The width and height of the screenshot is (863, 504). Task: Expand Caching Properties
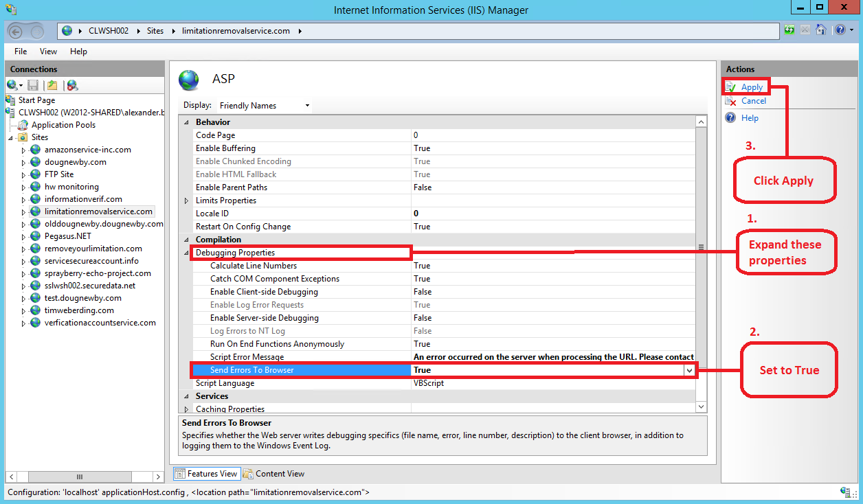click(x=186, y=409)
